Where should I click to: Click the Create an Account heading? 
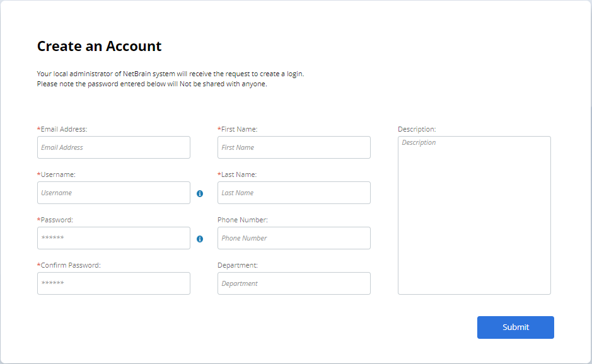pyautogui.click(x=99, y=46)
